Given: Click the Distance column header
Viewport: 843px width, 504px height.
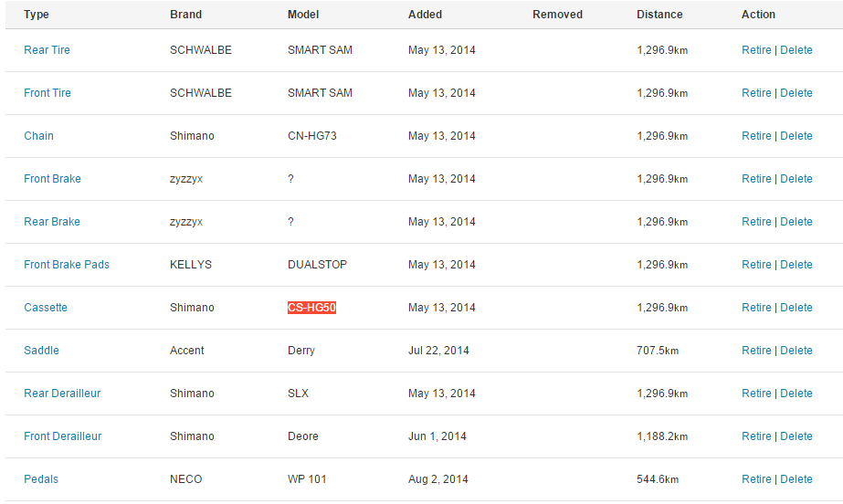Looking at the screenshot, I should click(x=659, y=15).
